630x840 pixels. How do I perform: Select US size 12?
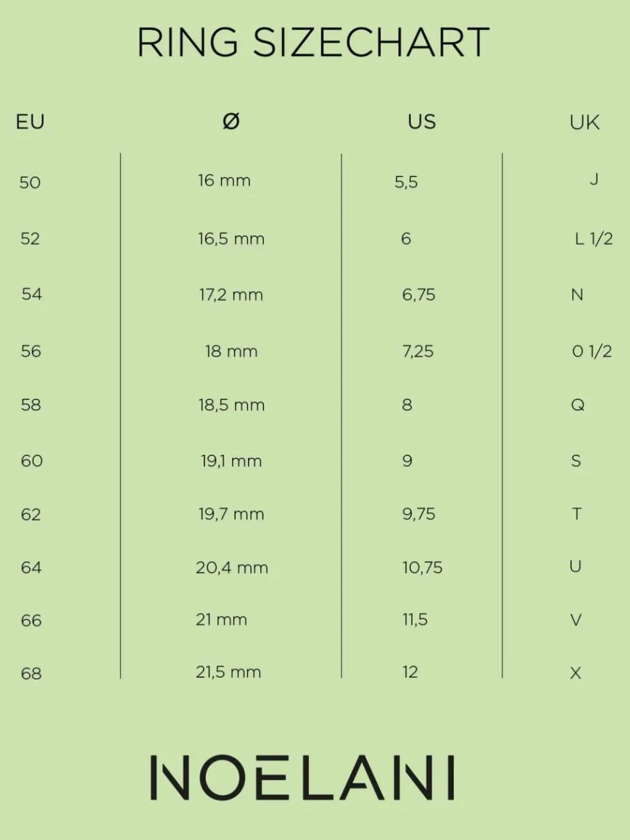pyautogui.click(x=410, y=673)
